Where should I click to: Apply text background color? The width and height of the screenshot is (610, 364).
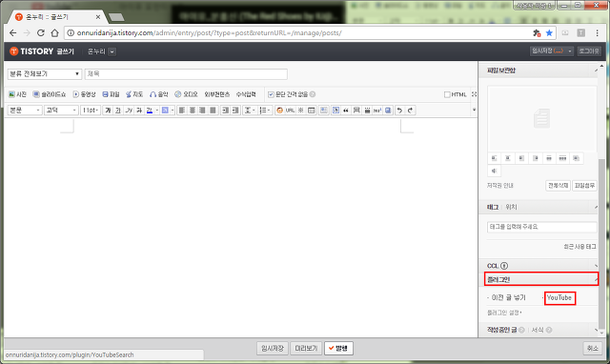point(165,111)
